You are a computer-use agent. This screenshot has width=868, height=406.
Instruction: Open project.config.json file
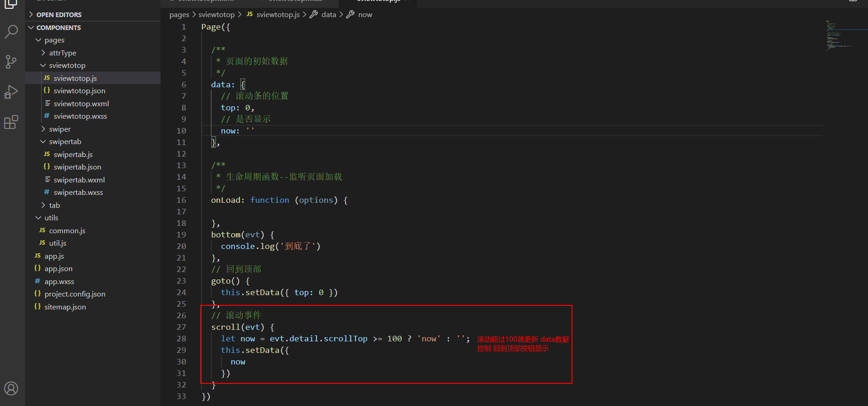pos(92,294)
